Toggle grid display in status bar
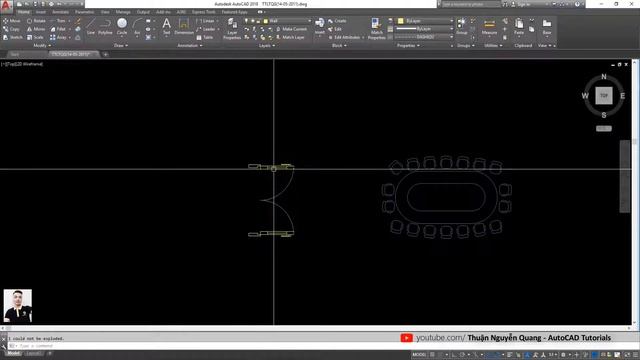 (x=432, y=355)
